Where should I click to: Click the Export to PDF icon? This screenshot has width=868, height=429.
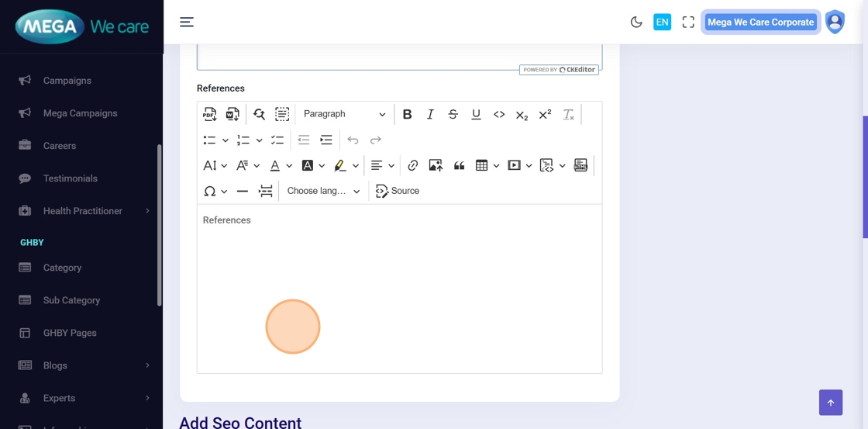209,114
